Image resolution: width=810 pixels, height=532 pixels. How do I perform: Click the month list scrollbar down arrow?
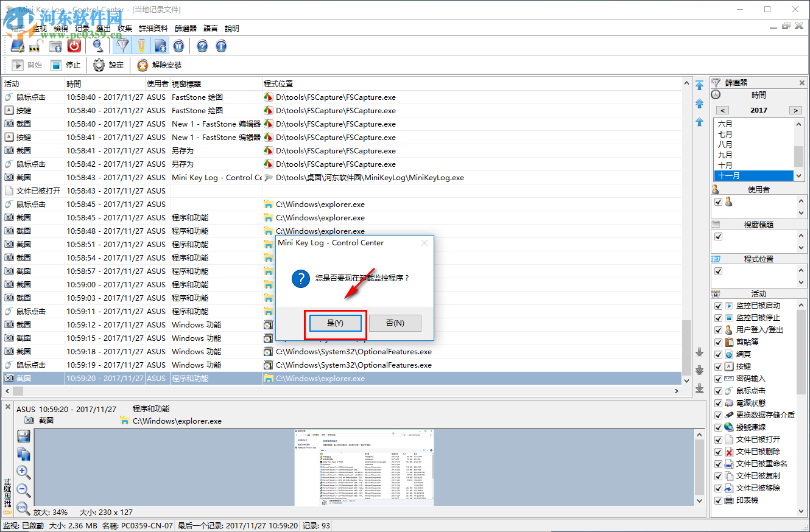tap(799, 175)
